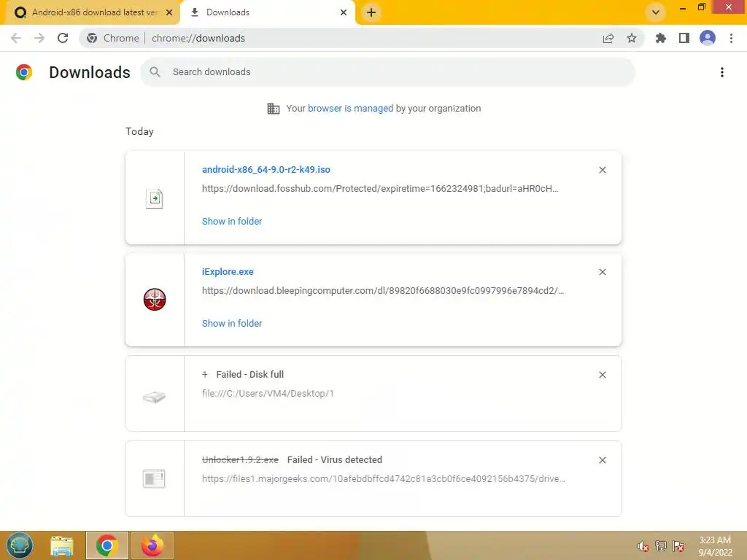Viewport: 747px width, 560px height.
Task: Click the file:///C:/Users/VM4/Desktop/1 path
Action: click(x=268, y=393)
